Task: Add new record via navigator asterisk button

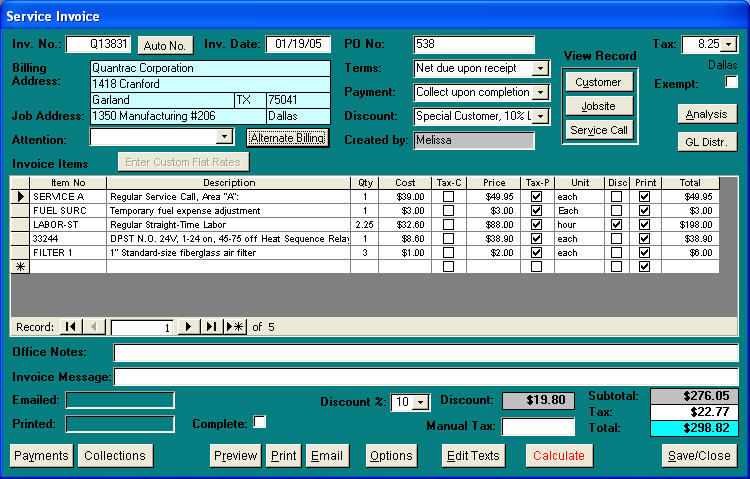Action: [x=235, y=327]
